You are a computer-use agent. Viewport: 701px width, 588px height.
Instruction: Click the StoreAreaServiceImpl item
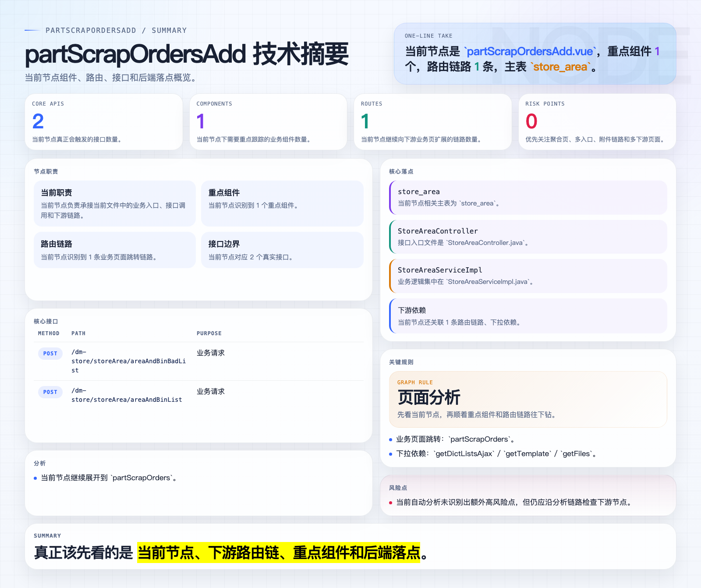(528, 276)
